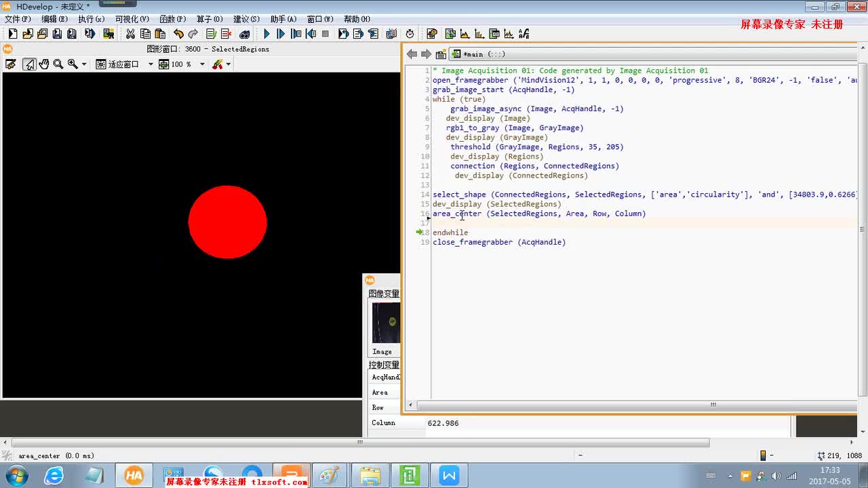Image resolution: width=868 pixels, height=488 pixels.
Task: Copy selected code lines icon
Action: click(145, 34)
